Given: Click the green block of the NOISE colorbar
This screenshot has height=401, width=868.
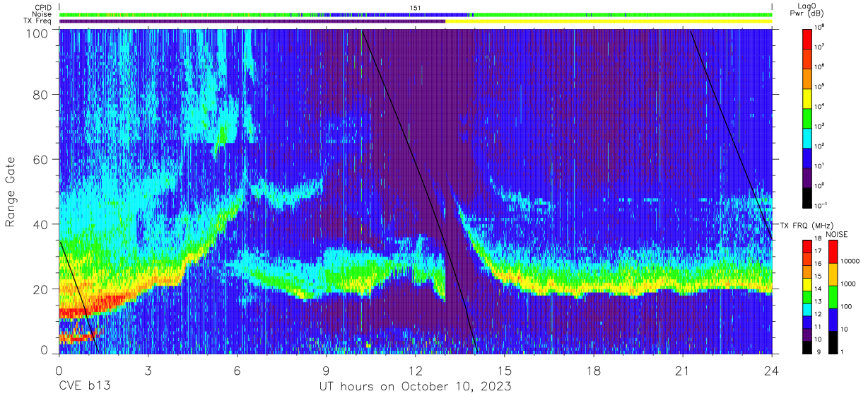Looking at the screenshot, I should coord(833,296).
